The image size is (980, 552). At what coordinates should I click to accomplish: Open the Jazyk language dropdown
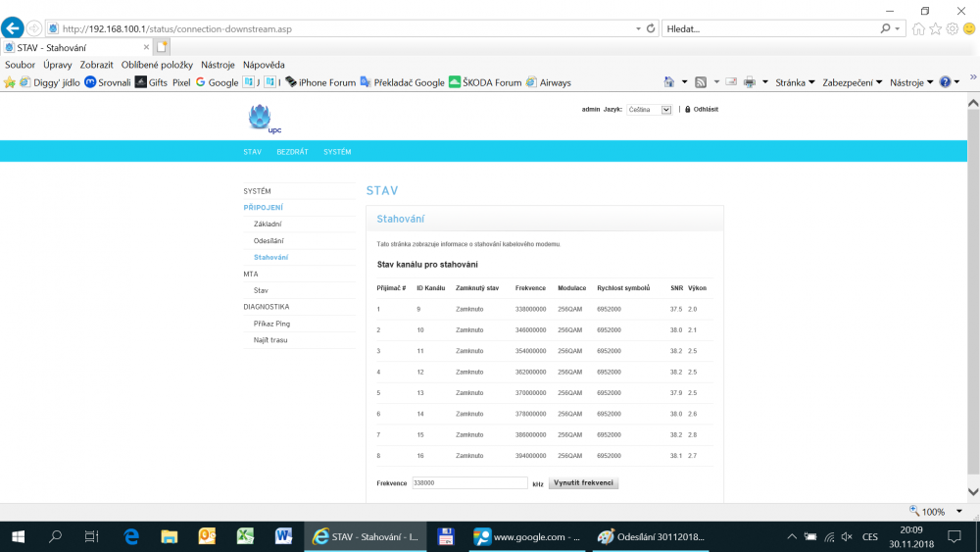(650, 110)
